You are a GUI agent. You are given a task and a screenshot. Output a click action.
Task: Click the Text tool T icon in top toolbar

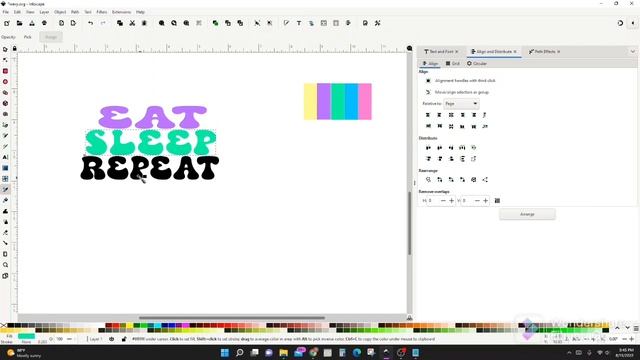pos(299,23)
